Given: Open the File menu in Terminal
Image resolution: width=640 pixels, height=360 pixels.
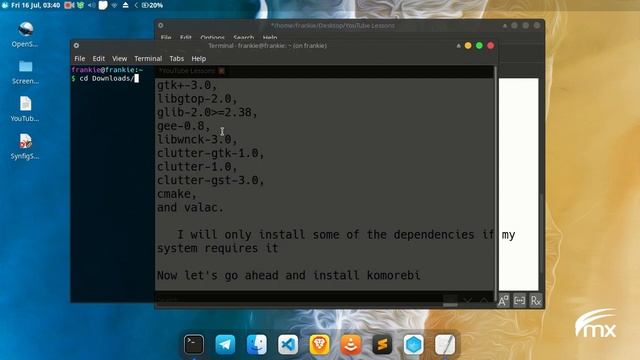Looking at the screenshot, I should pyautogui.click(x=80, y=59).
